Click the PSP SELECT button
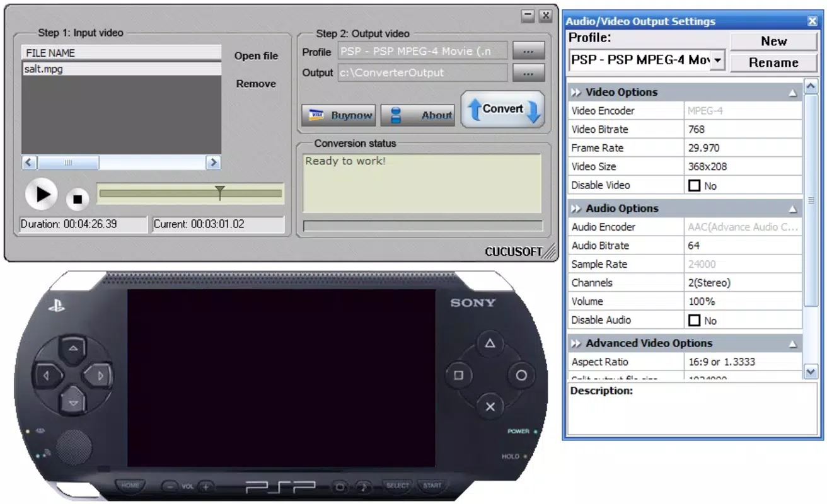Image resolution: width=827 pixels, height=504 pixels. 397,486
